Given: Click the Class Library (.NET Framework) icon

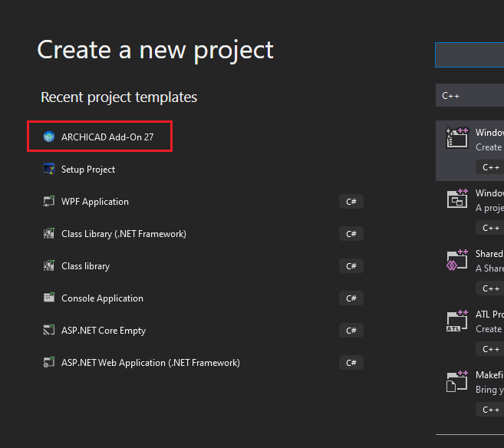Looking at the screenshot, I should [x=49, y=234].
